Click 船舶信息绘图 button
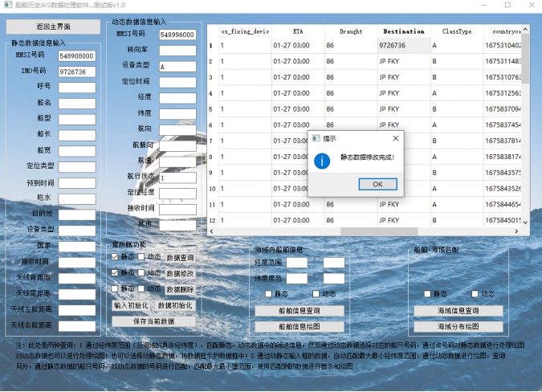Screen dimensions: 542x392 (x=300, y=327)
